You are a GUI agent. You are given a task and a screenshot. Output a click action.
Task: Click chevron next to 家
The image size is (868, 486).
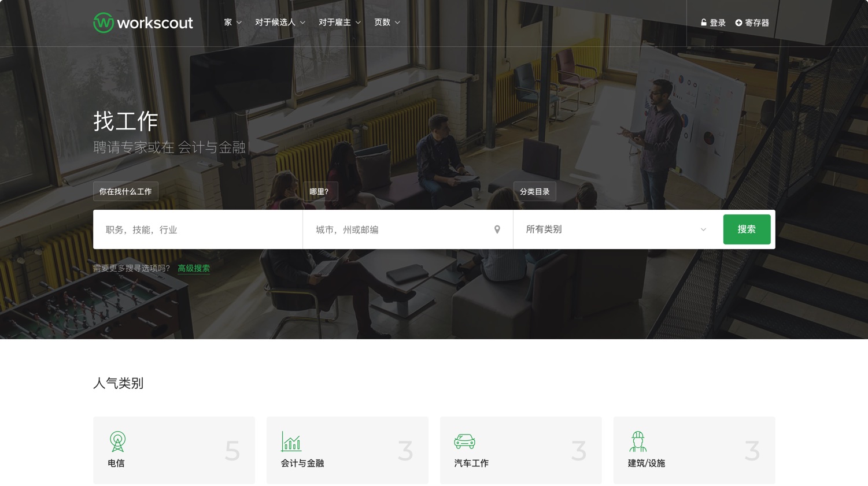pyautogui.click(x=239, y=23)
